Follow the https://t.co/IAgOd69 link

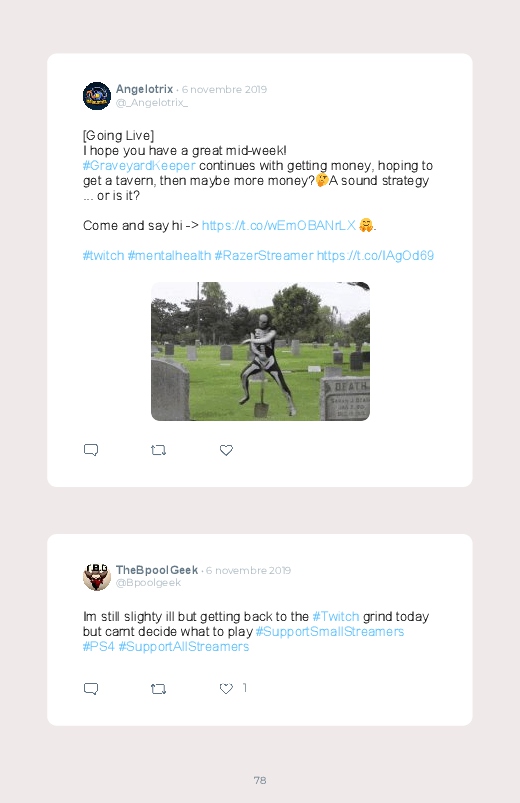pyautogui.click(x=375, y=256)
